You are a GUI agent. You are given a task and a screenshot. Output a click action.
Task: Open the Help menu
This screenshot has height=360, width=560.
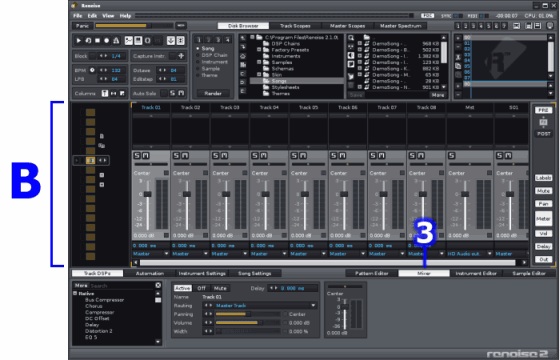pyautogui.click(x=125, y=16)
